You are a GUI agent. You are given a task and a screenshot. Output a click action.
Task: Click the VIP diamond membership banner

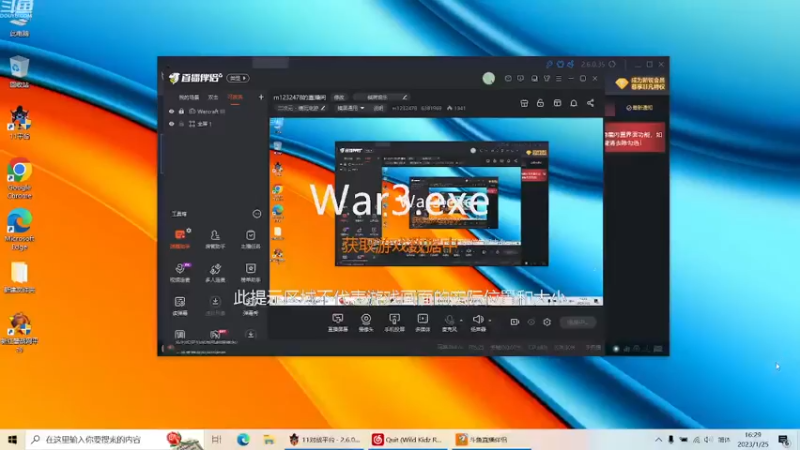[641, 84]
